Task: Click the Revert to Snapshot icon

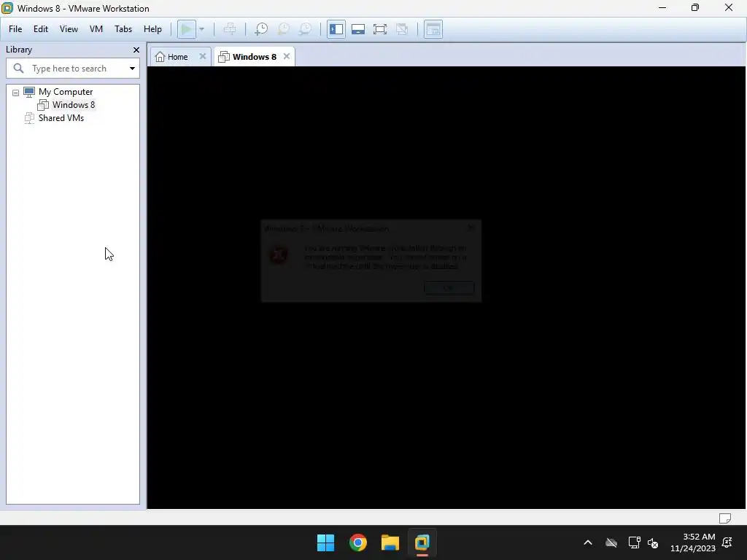Action: click(283, 29)
